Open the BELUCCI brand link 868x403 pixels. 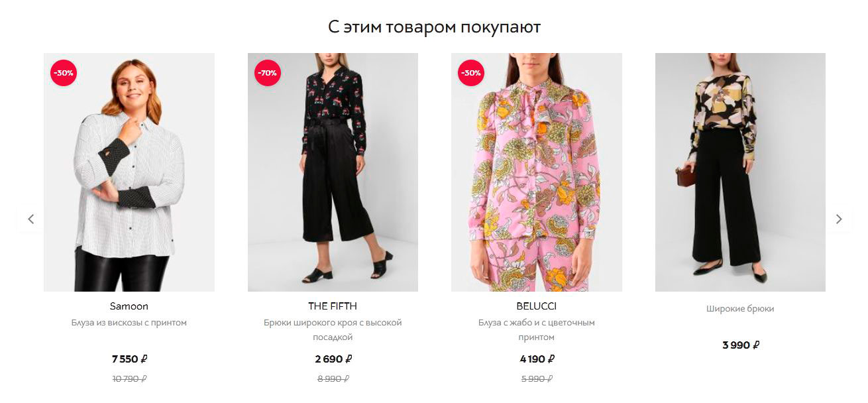coord(537,306)
